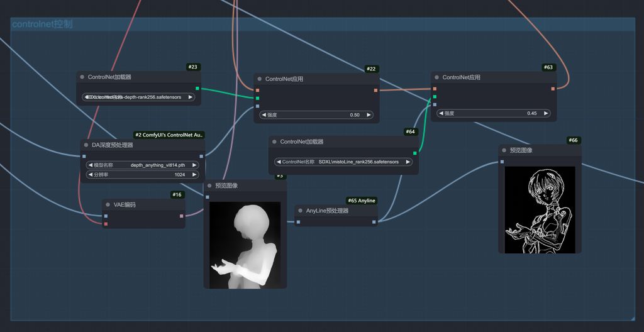Decrease the 强度 0.45 value with left arrow
Screen dimensions: 644x332
[441, 114]
